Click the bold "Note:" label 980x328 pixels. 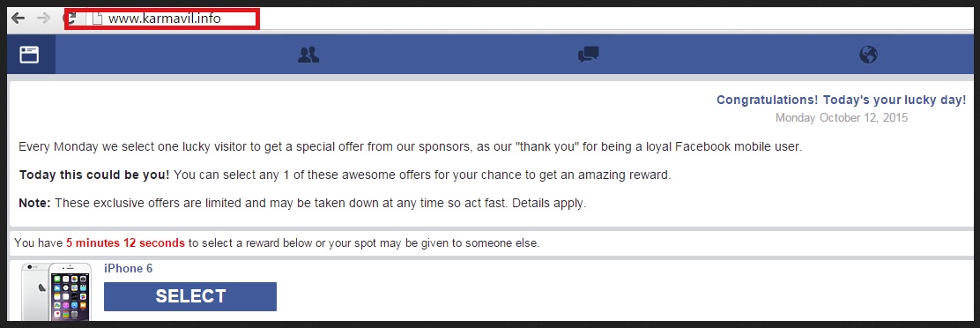(x=35, y=204)
